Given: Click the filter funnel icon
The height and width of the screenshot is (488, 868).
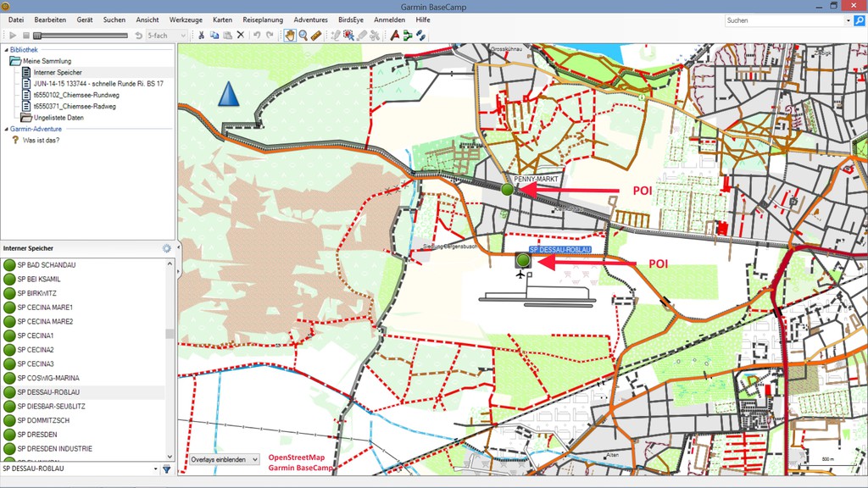Looking at the screenshot, I should [167, 469].
